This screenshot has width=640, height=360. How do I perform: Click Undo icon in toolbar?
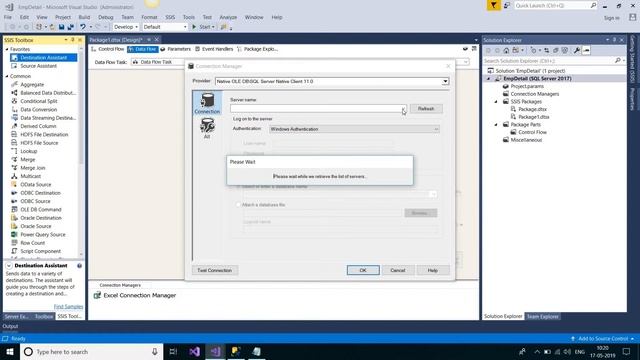pos(83,27)
